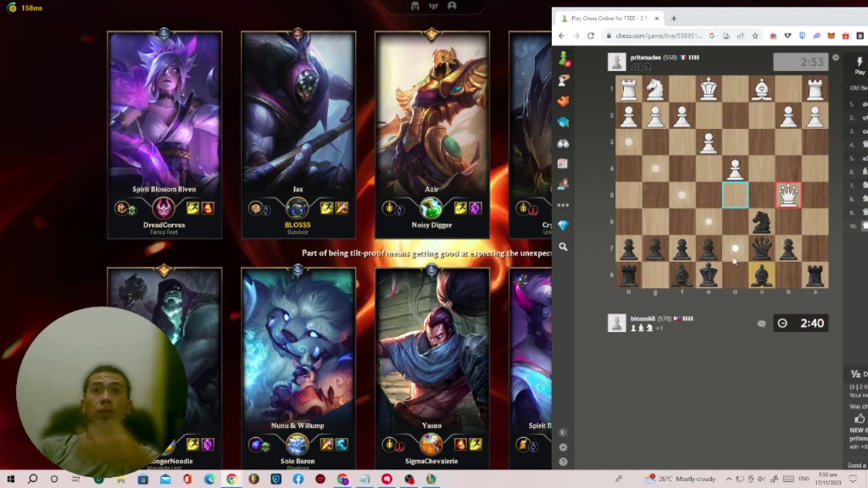Select the black knight on c6
Screen dimensions: 868x488
coord(762,222)
